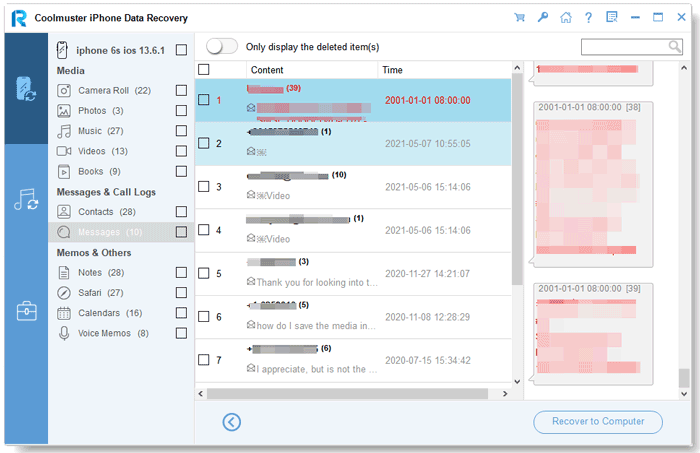Click the horizontal scroll left arrow

(200, 394)
